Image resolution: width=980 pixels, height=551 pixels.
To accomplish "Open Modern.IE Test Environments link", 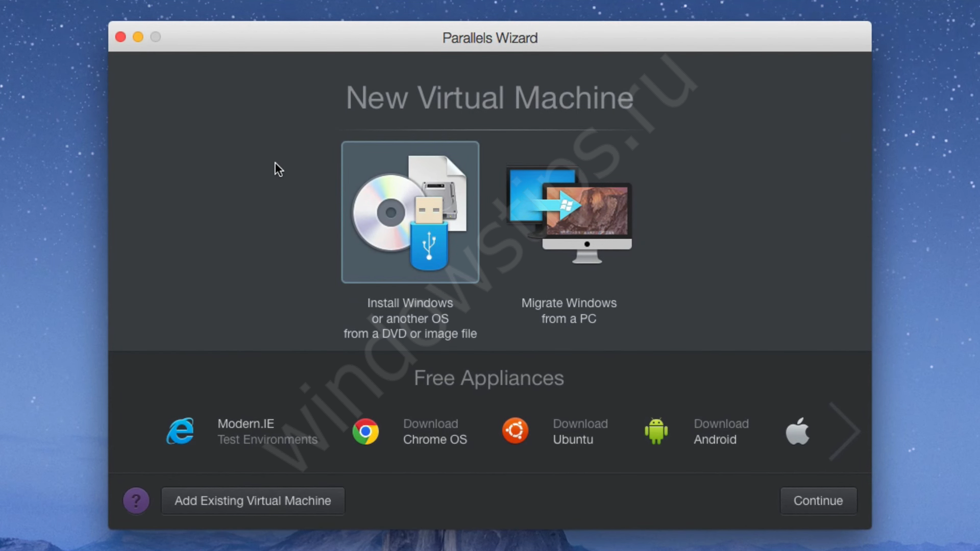I will click(x=267, y=432).
